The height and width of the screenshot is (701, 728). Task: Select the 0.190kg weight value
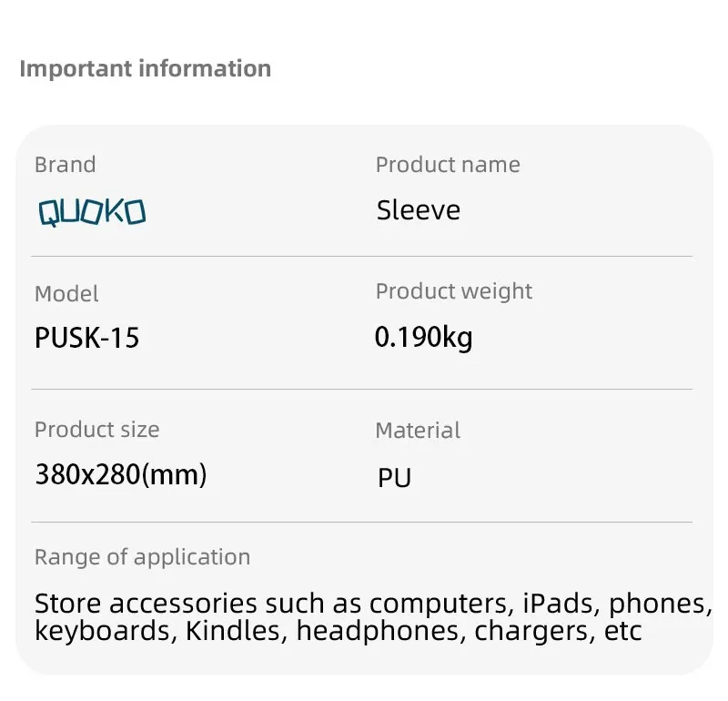point(423,338)
